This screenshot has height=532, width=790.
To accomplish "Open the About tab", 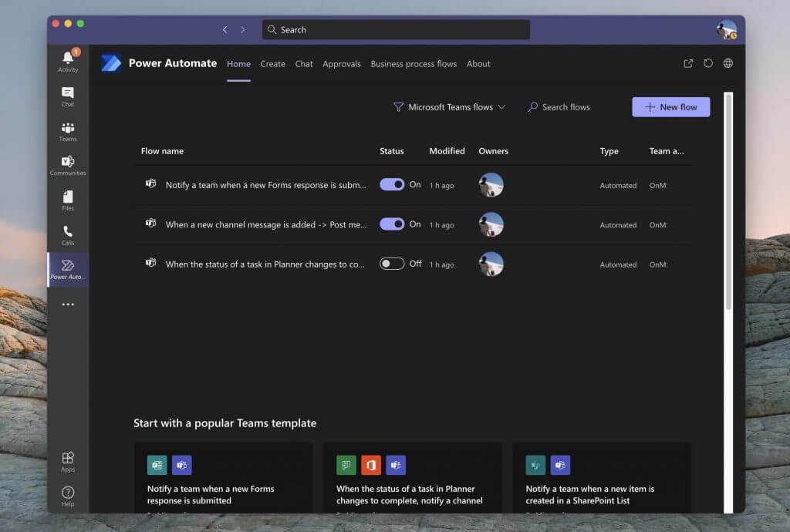I will point(478,64).
